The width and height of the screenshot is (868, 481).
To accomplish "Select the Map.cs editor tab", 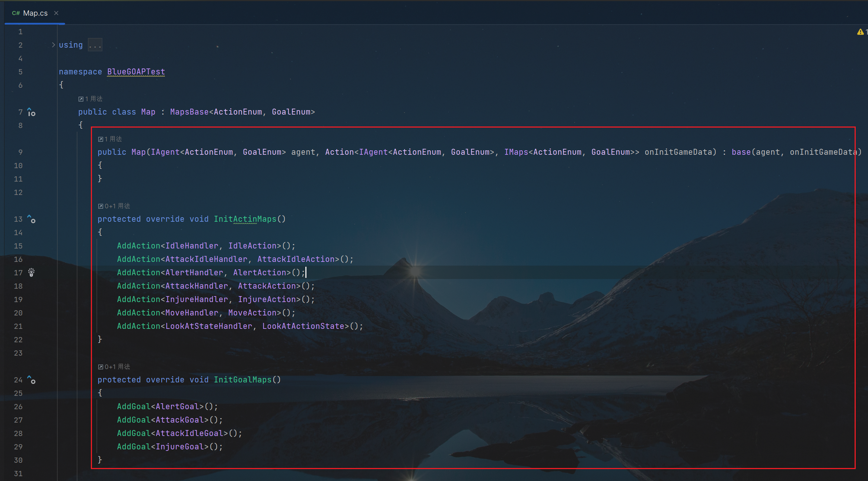I will 35,13.
